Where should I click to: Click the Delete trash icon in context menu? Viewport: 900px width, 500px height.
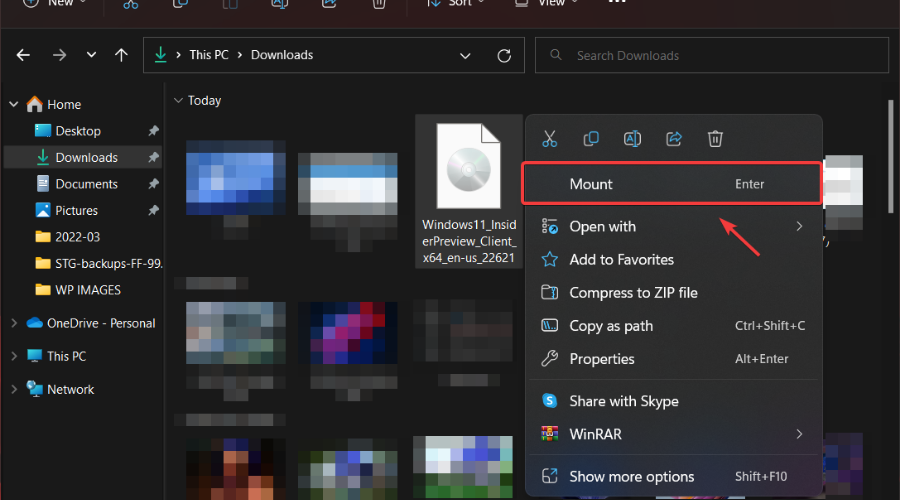pos(715,139)
